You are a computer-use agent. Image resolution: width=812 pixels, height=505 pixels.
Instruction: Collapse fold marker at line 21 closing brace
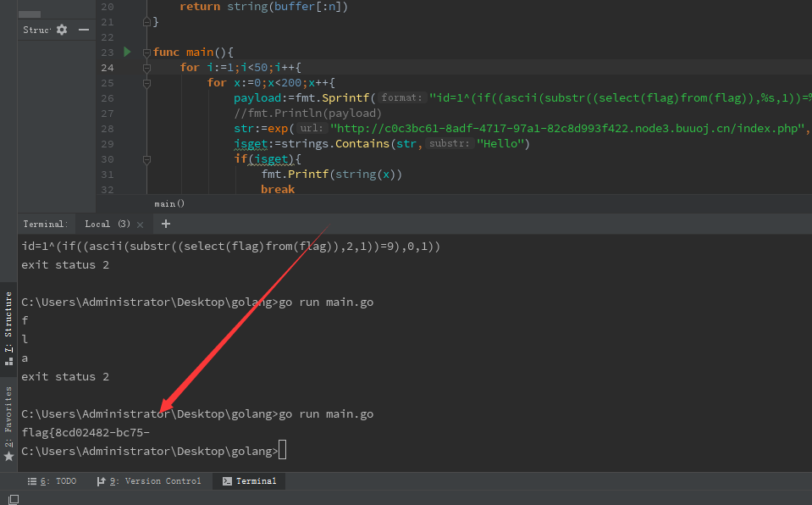click(x=146, y=22)
